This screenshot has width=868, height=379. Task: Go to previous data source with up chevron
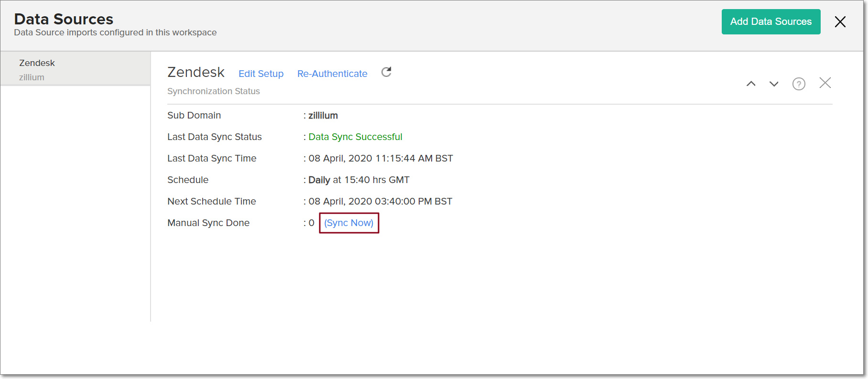pos(751,84)
